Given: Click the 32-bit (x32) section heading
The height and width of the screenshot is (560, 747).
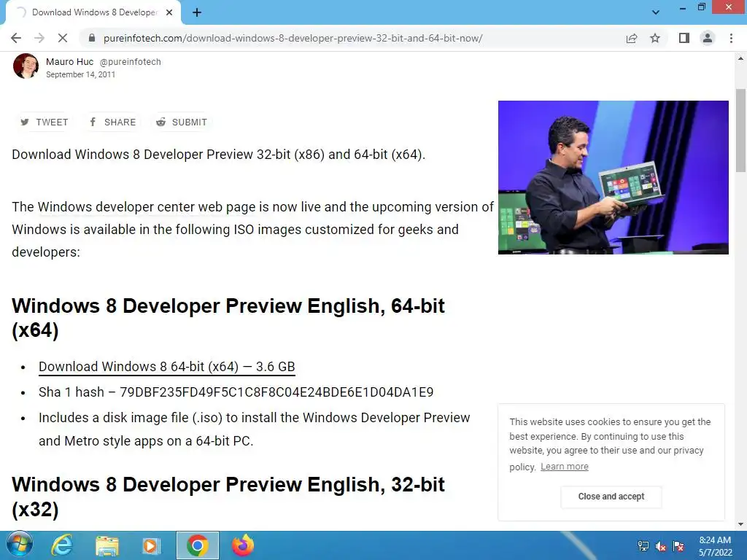Looking at the screenshot, I should point(228,497).
